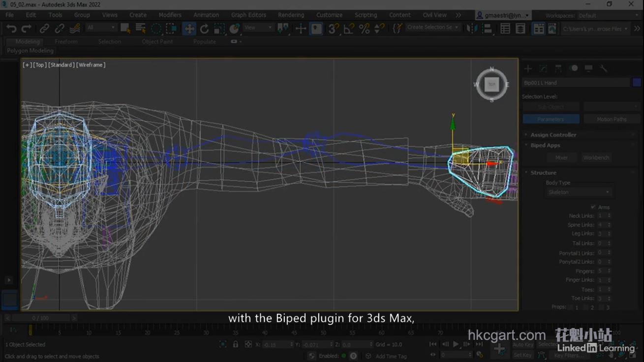This screenshot has width=644, height=362.
Task: Open the project folder path dropdown
Action: click(x=595, y=29)
